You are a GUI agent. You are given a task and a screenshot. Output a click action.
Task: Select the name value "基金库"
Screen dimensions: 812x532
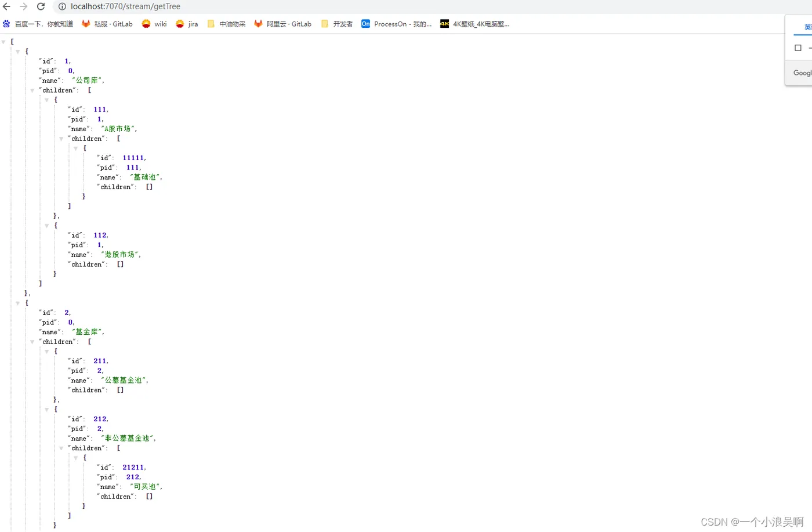[x=87, y=332]
